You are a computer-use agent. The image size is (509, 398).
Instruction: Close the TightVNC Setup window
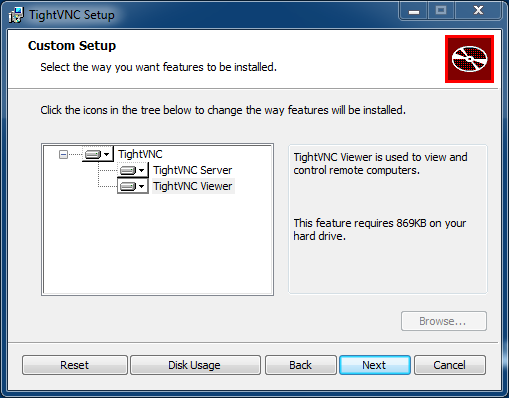point(478,11)
